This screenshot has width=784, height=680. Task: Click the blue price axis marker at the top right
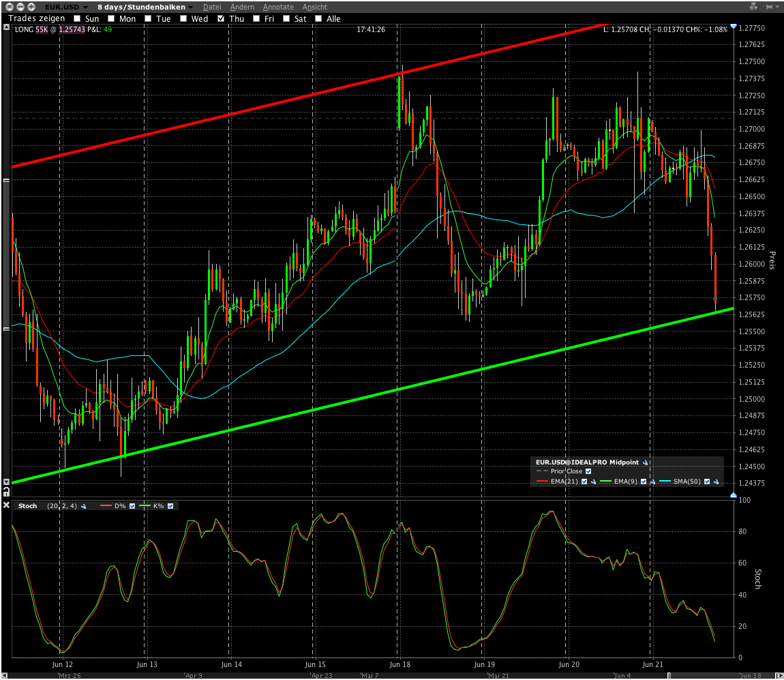point(734,26)
